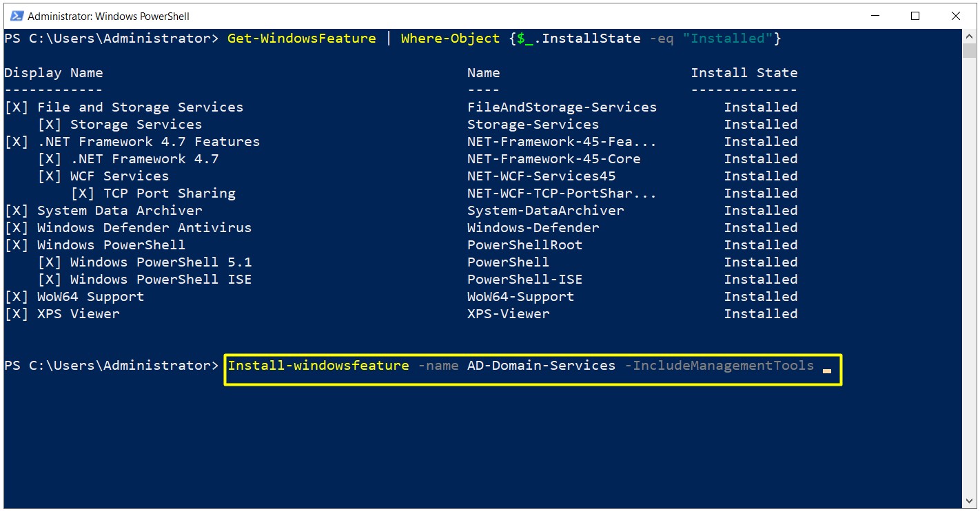This screenshot has width=980, height=511.
Task: Click the 'WoW64 Support' row text
Action: click(91, 297)
